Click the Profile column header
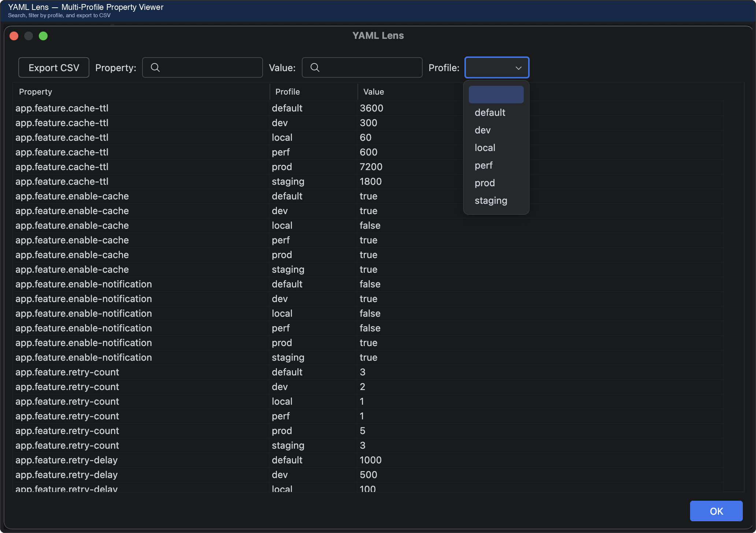756x533 pixels. [x=287, y=92]
